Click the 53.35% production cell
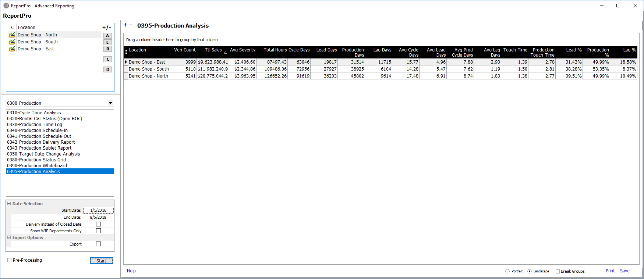644x279 pixels. click(596, 69)
